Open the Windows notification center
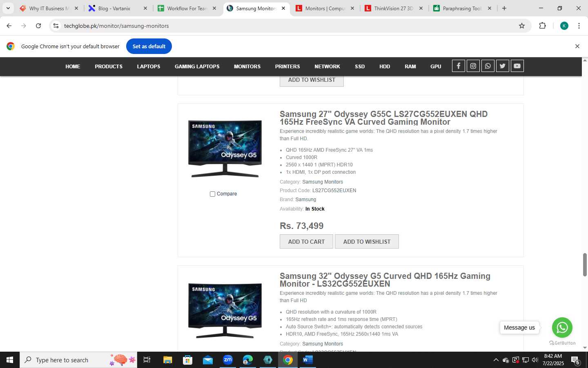The image size is (588, 368). point(575,360)
